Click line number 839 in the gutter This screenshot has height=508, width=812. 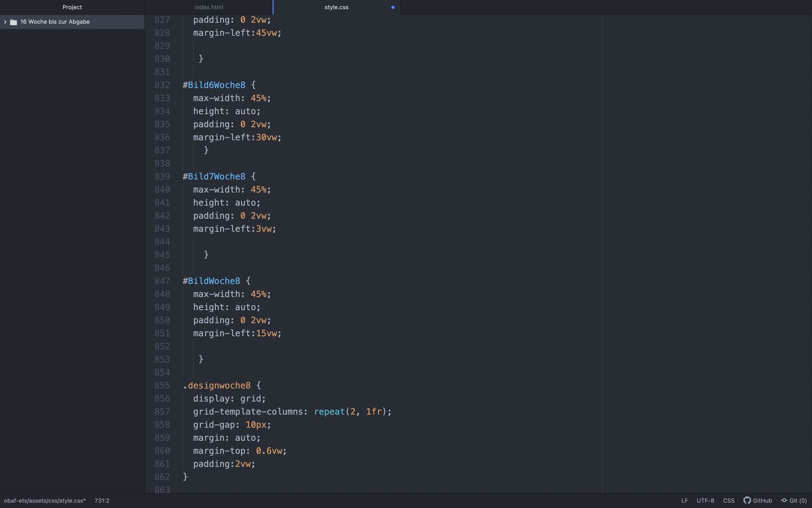[x=162, y=177]
